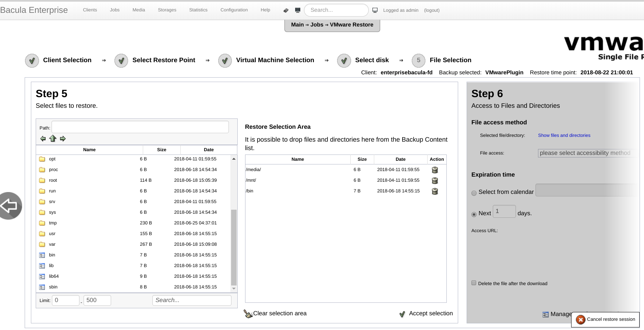This screenshot has width=644, height=330.
Task: Click the file list scrollbar thumb
Action: pos(234,247)
